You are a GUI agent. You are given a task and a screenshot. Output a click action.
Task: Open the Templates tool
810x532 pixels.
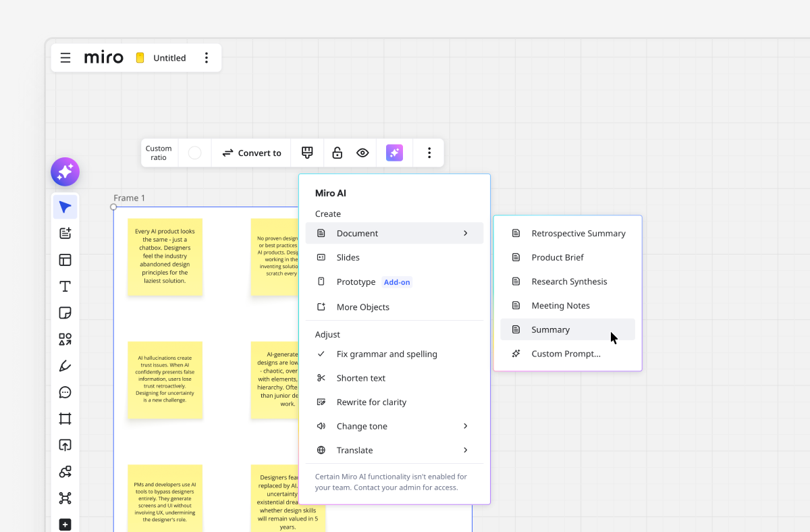[65, 260]
